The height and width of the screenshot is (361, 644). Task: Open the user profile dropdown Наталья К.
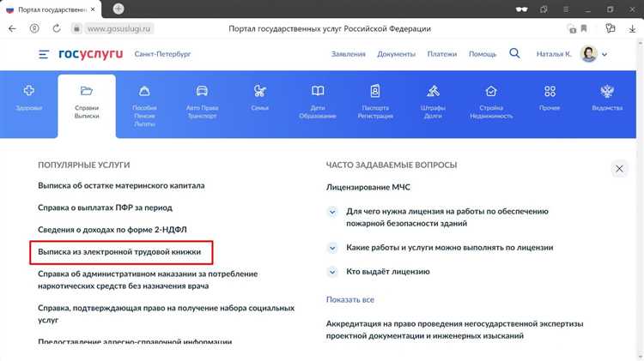coord(593,54)
